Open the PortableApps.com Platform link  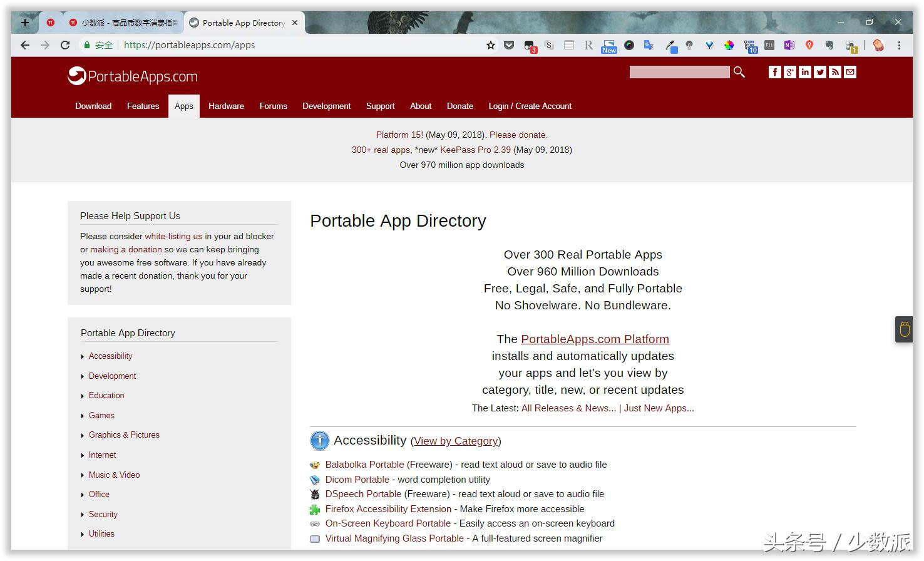(595, 339)
